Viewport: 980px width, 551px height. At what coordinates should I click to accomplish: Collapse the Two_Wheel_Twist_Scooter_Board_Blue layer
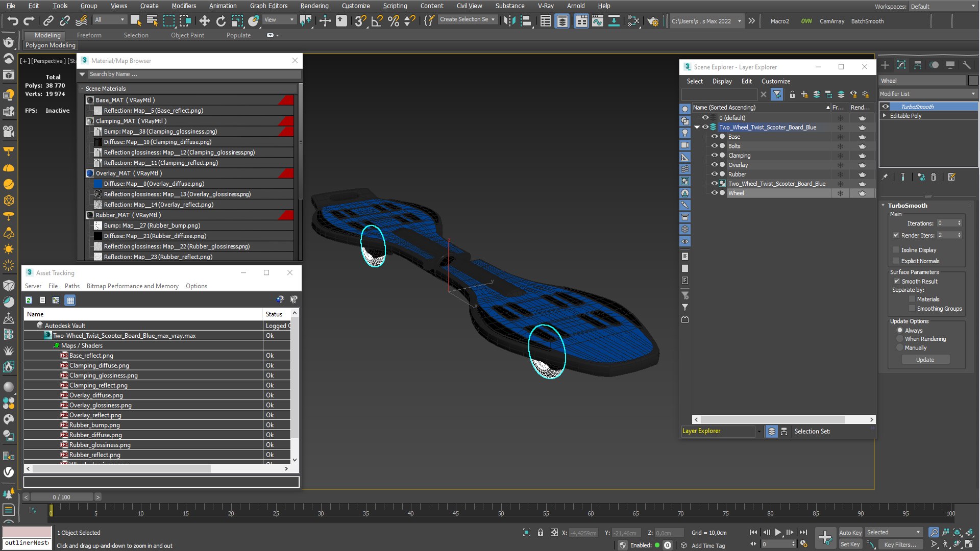point(697,128)
